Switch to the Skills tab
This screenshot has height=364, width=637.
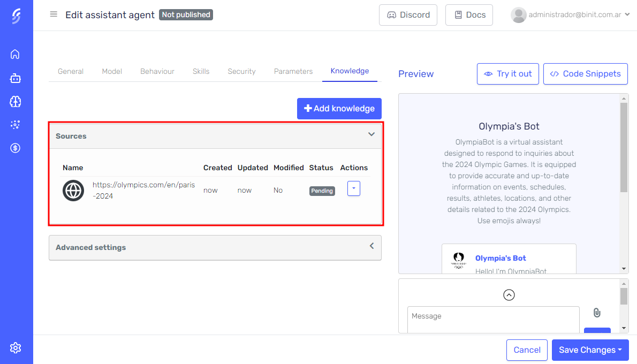(201, 71)
